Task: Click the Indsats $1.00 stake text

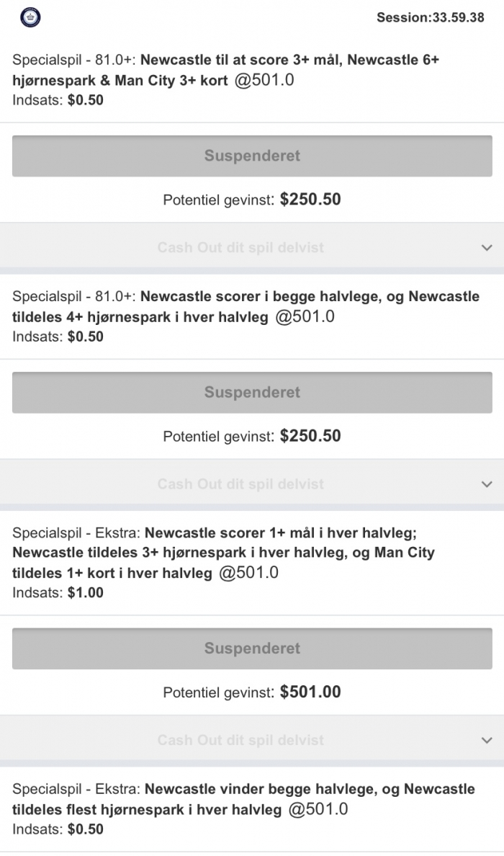Action: click(58, 593)
